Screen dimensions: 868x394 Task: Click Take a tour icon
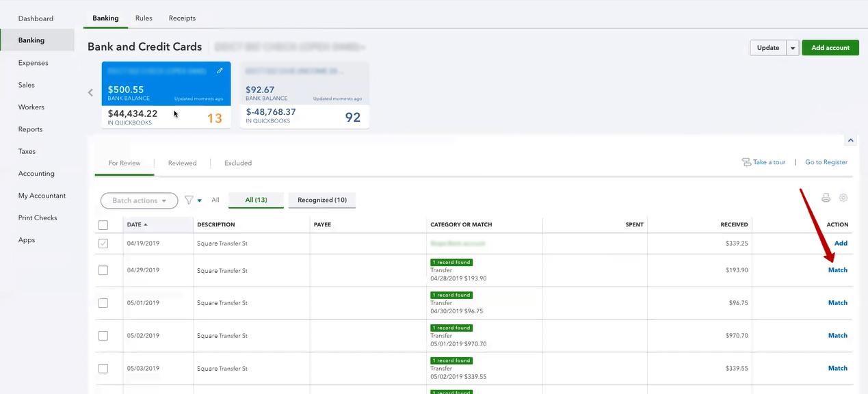[746, 162]
